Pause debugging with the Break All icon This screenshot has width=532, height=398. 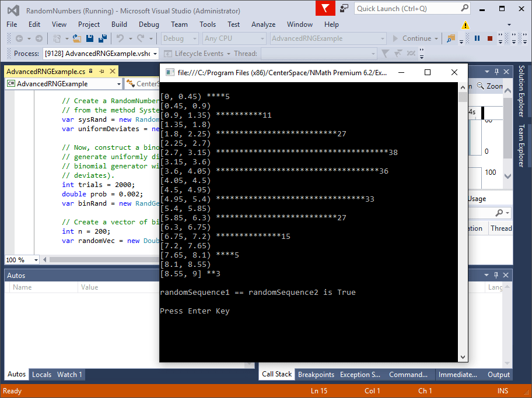(x=477, y=38)
